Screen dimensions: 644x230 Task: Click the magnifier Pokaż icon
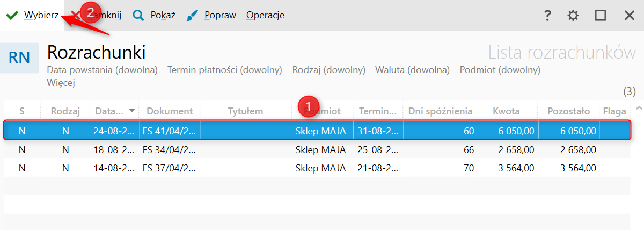click(x=138, y=16)
